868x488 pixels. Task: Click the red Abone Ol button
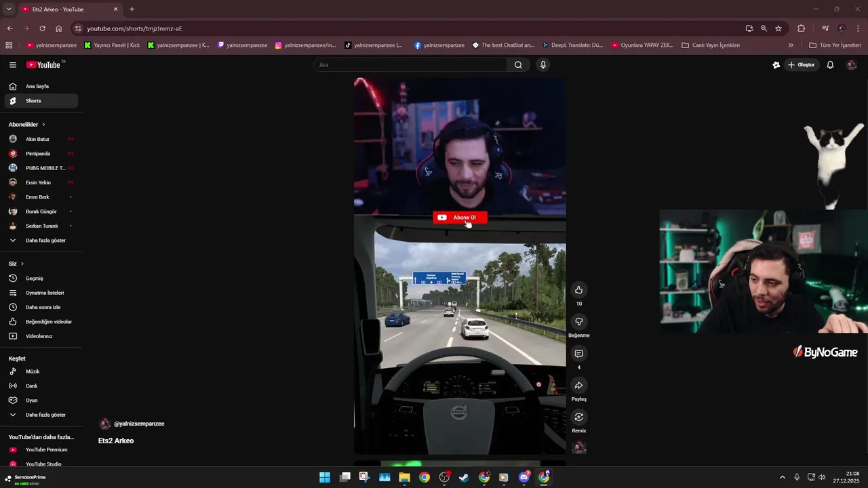click(x=460, y=218)
